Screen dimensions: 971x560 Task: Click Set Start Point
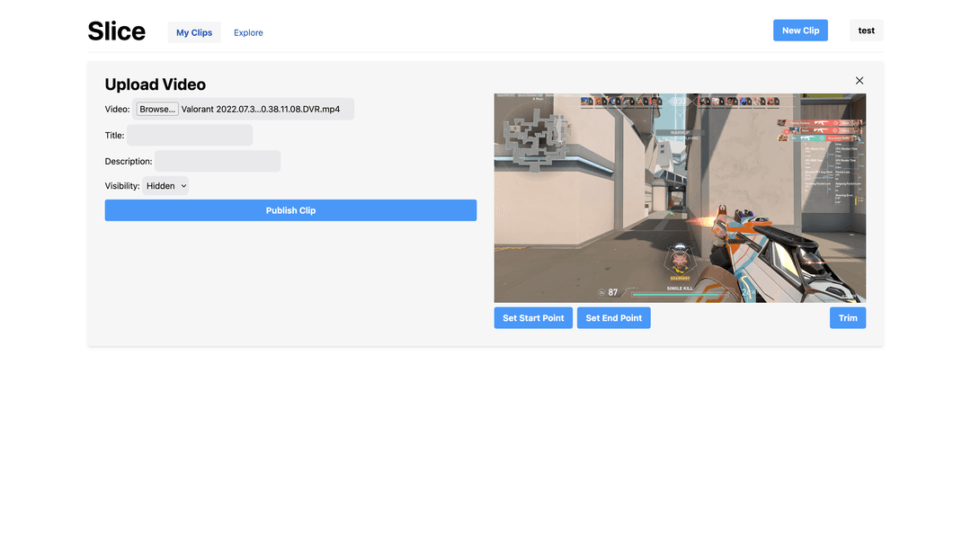[x=533, y=318]
